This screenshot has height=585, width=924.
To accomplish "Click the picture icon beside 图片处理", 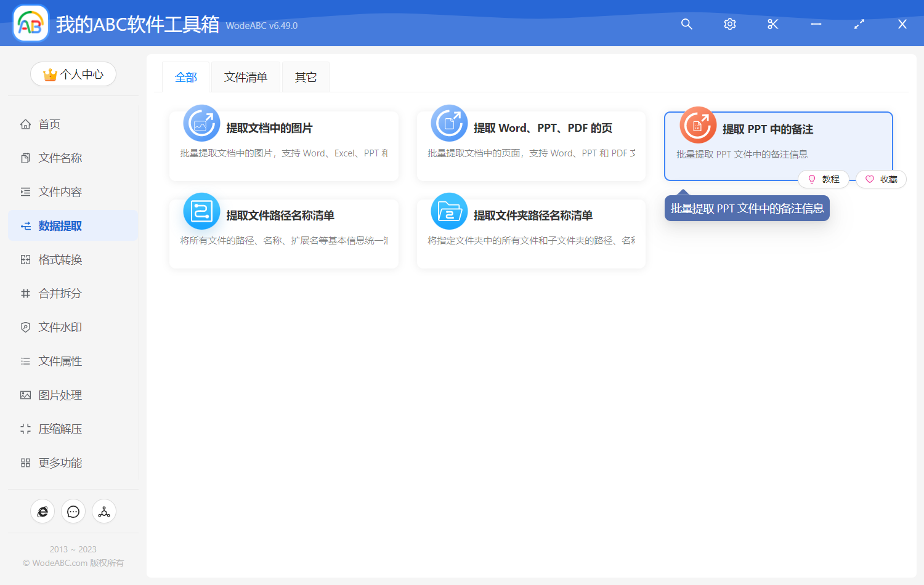I will pos(25,395).
